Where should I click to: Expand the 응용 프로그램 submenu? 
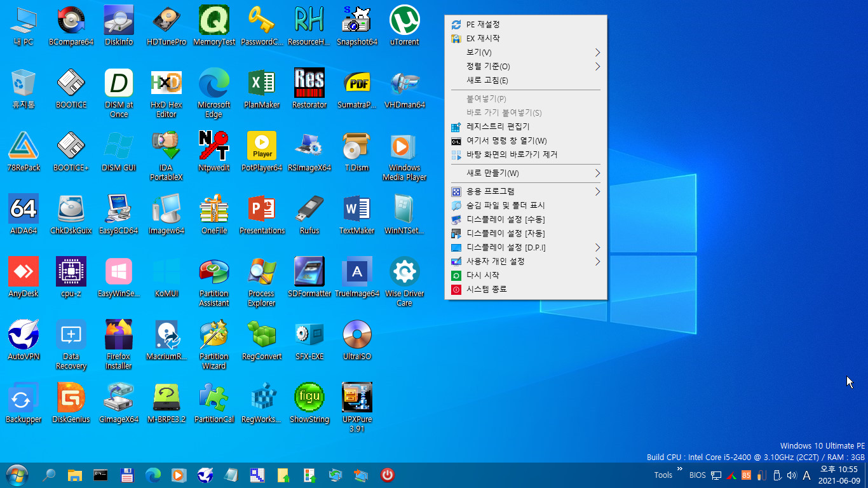tap(526, 191)
